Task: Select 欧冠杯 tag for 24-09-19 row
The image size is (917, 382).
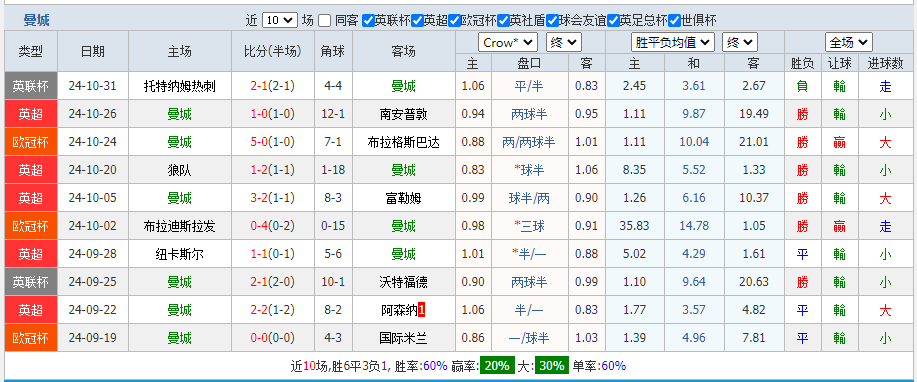Action: 30,338
